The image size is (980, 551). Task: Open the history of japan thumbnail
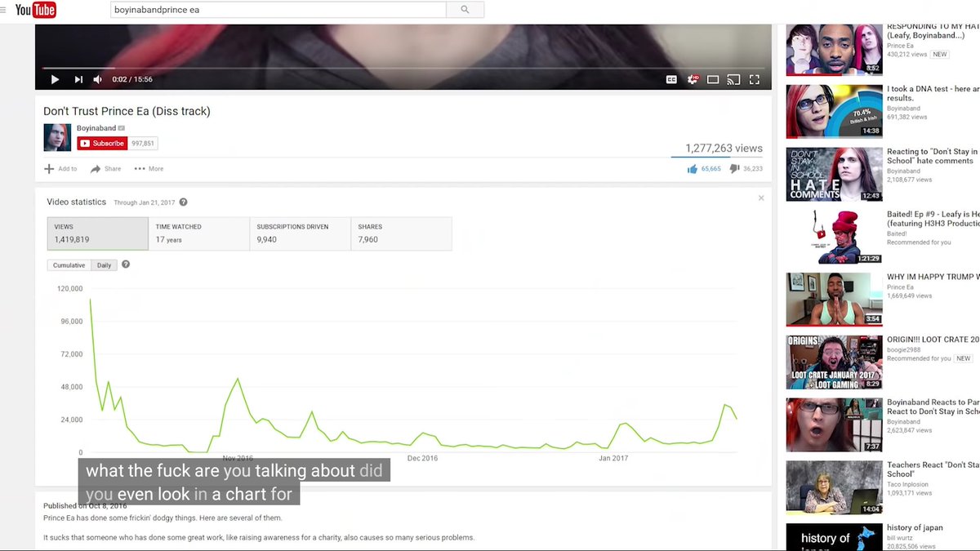click(834, 537)
